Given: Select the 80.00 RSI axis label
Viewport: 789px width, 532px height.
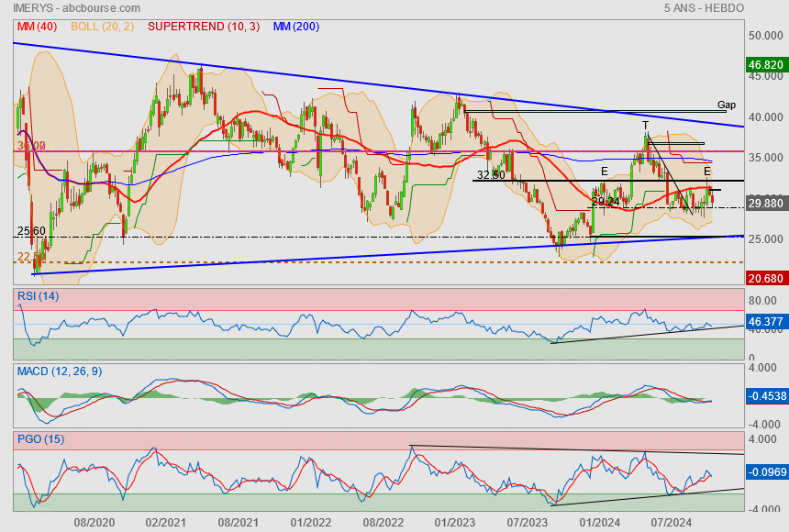Looking at the screenshot, I should (x=762, y=301).
